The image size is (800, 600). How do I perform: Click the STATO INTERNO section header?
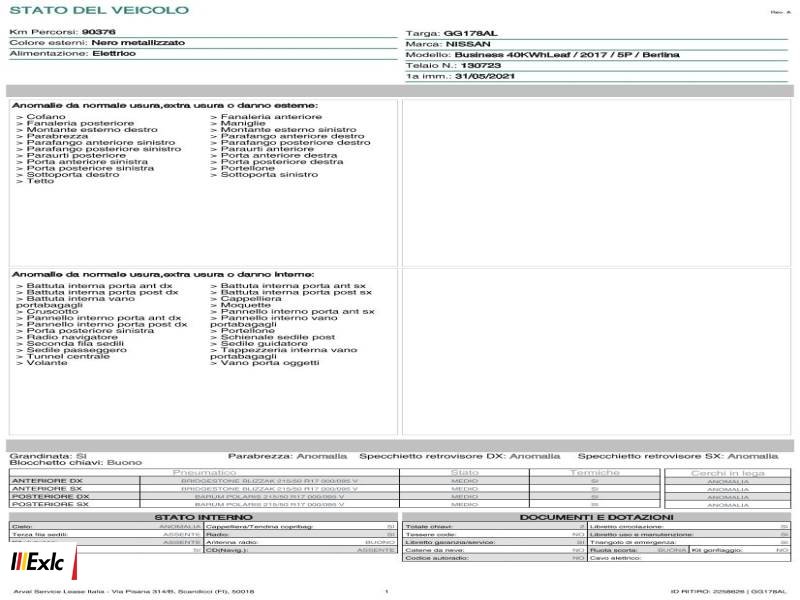pyautogui.click(x=203, y=517)
